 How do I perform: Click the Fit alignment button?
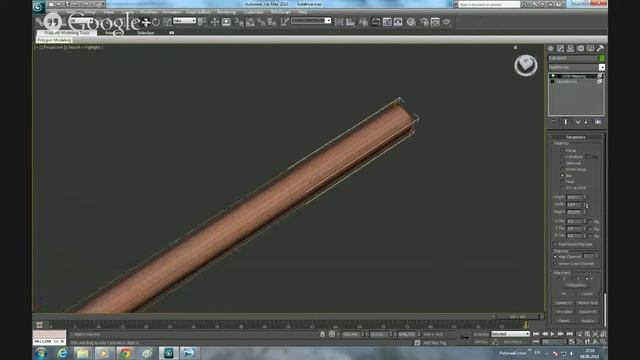[x=564, y=294]
